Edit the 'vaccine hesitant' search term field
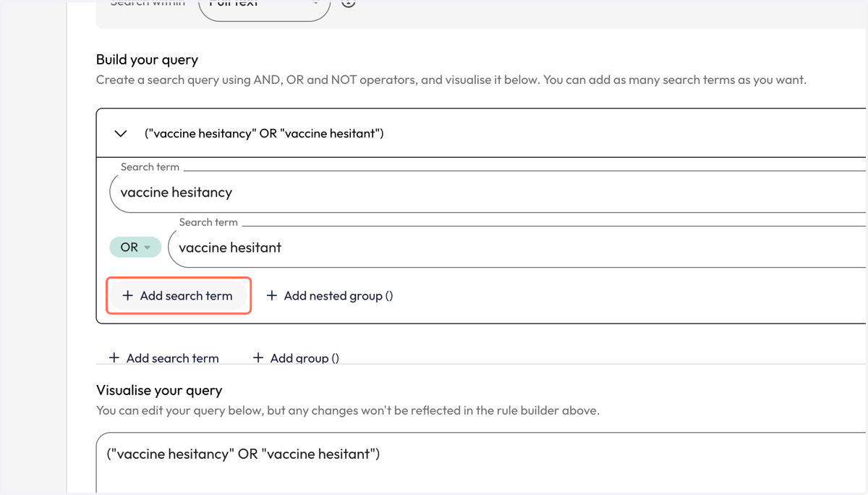Viewport: 868px width, 495px height. [x=517, y=247]
